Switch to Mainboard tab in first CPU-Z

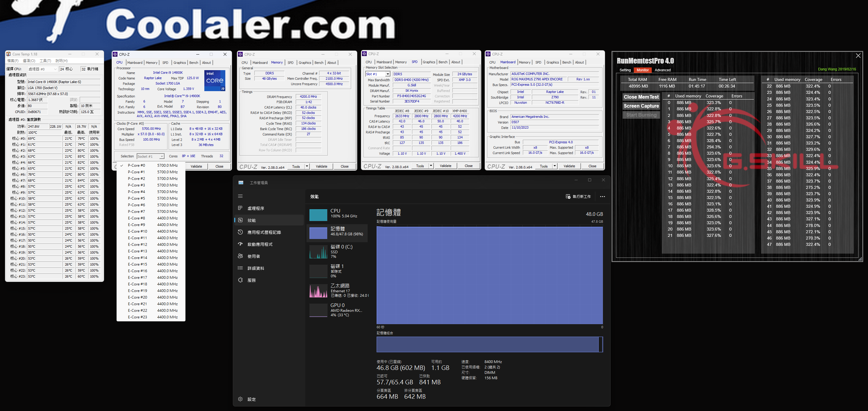(x=135, y=63)
